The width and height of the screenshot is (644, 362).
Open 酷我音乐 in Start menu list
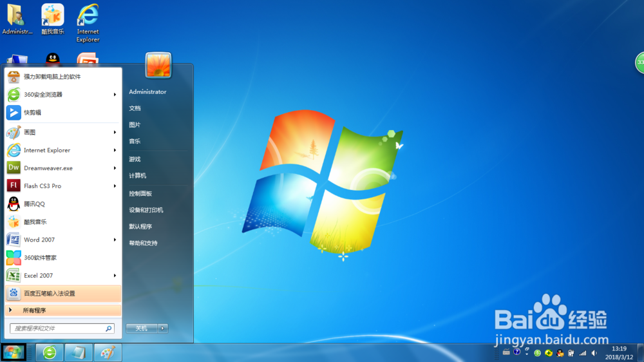coord(63,222)
